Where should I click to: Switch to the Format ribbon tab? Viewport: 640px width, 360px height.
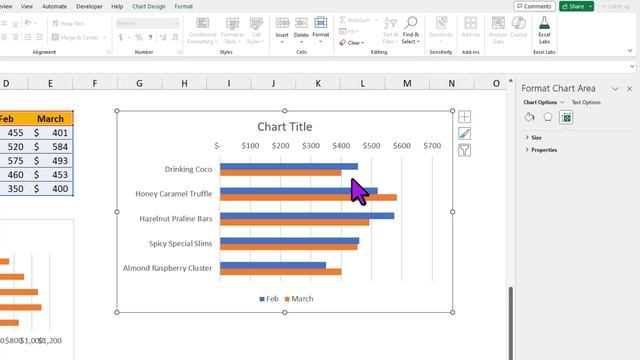[183, 7]
